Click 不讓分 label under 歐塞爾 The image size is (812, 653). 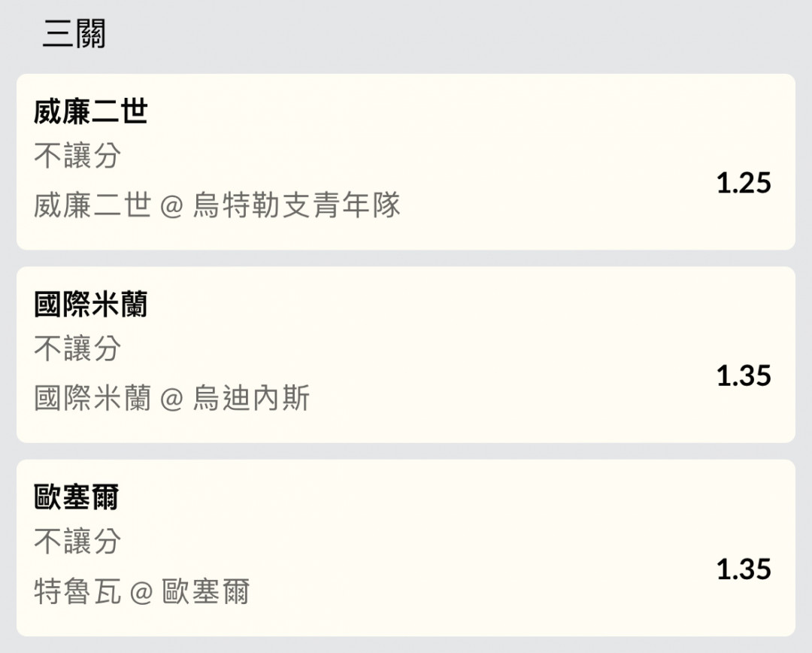(x=77, y=541)
